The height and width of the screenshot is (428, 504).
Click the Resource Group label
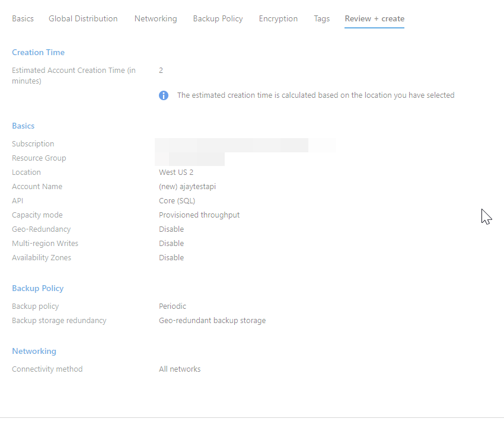[39, 158]
